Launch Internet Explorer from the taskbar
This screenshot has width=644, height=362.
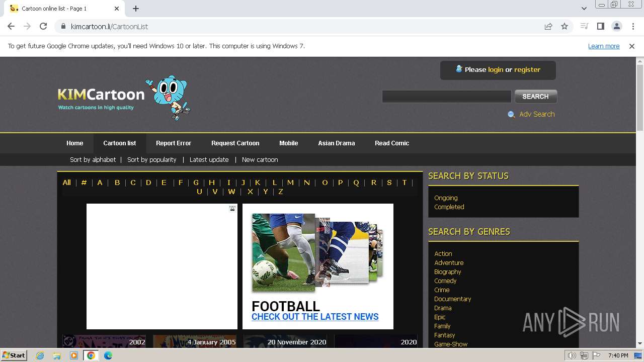[40, 355]
